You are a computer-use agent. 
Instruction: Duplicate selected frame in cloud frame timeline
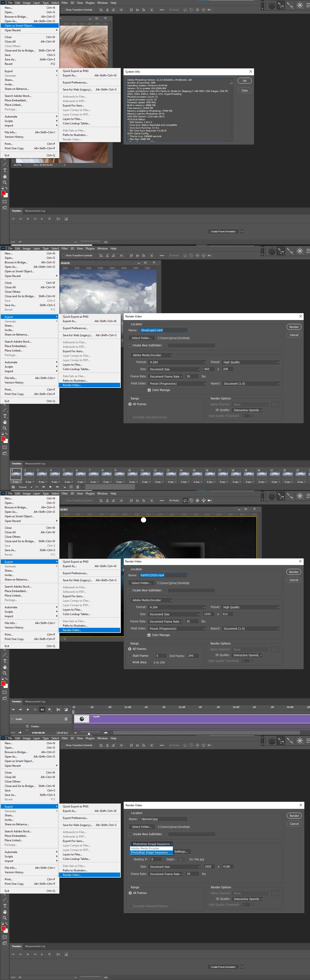pyautogui.click(x=71, y=486)
